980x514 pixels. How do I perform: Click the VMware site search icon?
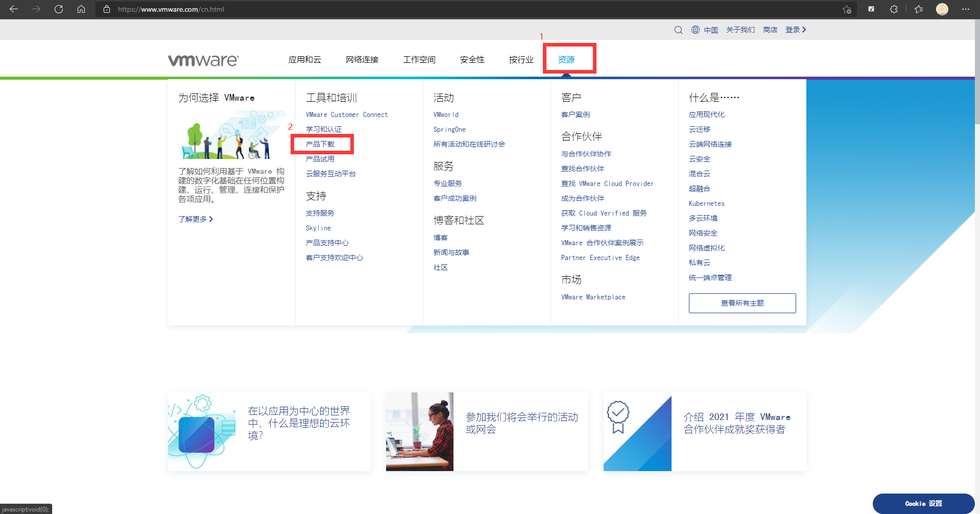(x=678, y=30)
